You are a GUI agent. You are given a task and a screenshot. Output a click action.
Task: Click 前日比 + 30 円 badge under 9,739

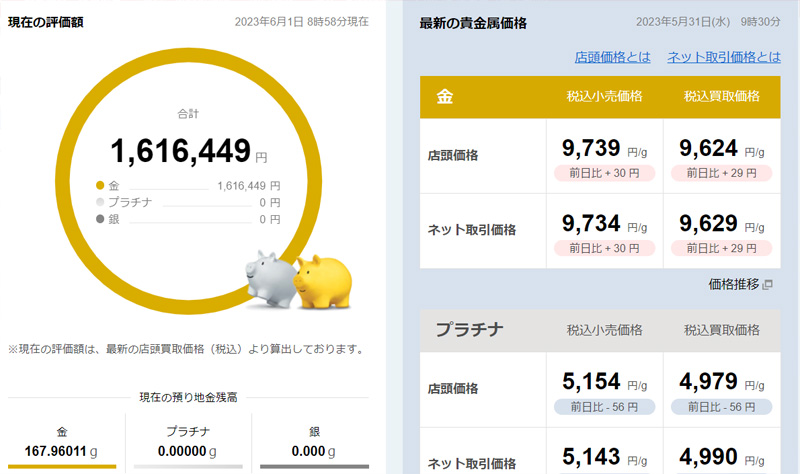pos(604,173)
